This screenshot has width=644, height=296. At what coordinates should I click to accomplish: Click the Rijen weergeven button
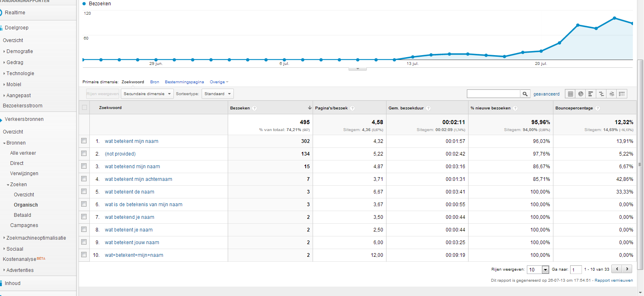click(102, 94)
